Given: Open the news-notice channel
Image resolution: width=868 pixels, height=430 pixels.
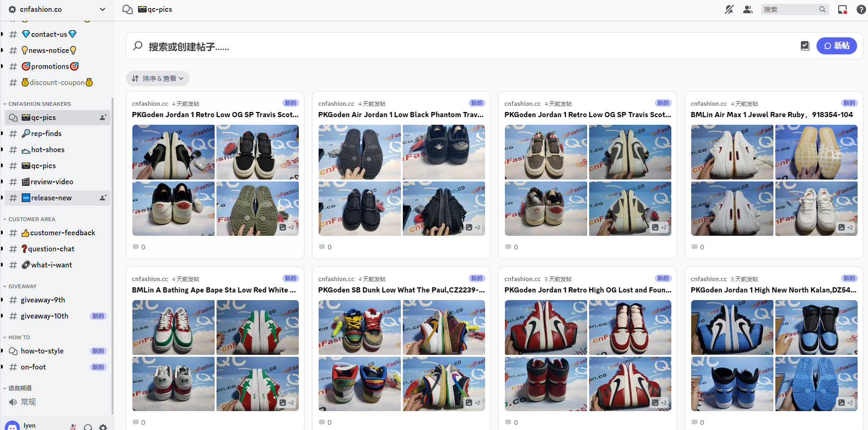Looking at the screenshot, I should pos(58,50).
